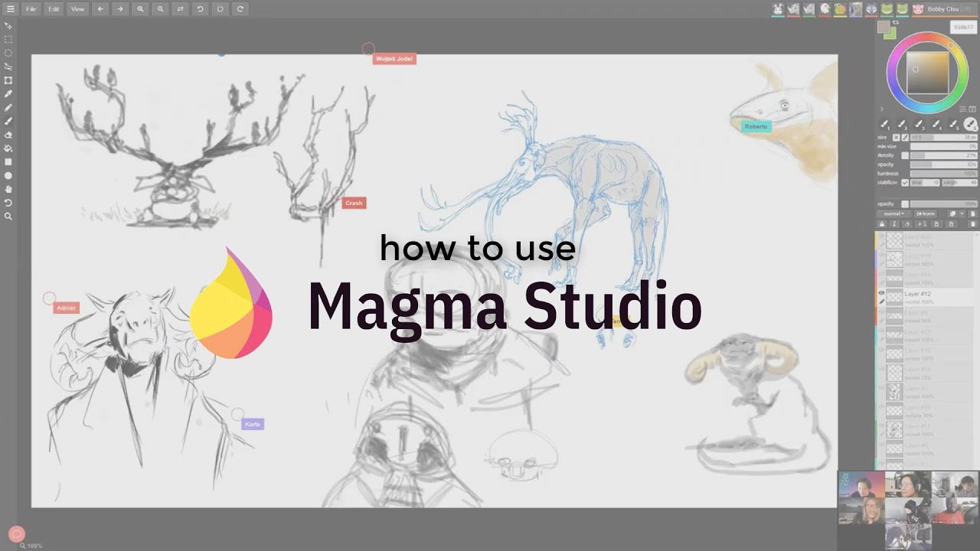
Task: Click the flip horizontal arrows button
Action: pyautogui.click(x=180, y=9)
